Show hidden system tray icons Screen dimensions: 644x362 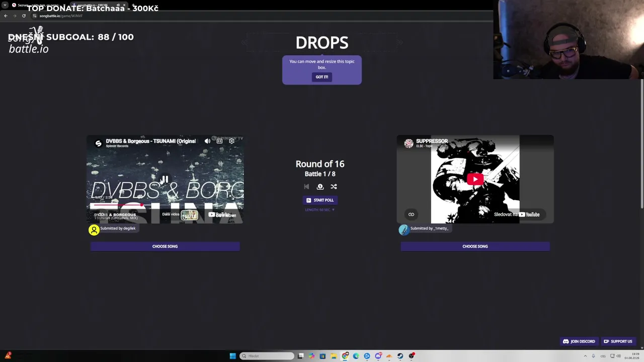coord(585,356)
